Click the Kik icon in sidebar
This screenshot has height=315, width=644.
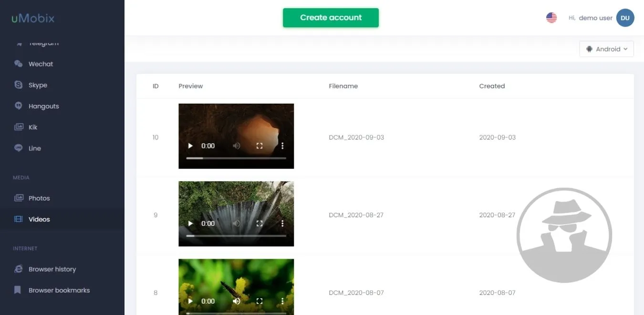click(18, 127)
